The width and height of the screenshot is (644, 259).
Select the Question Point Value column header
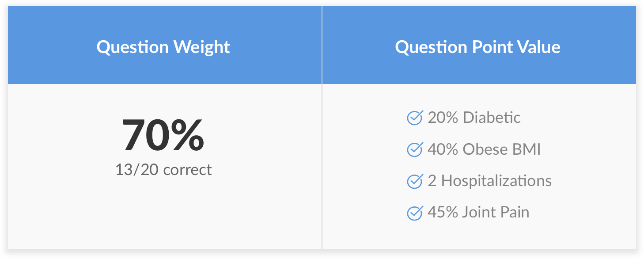point(479,45)
